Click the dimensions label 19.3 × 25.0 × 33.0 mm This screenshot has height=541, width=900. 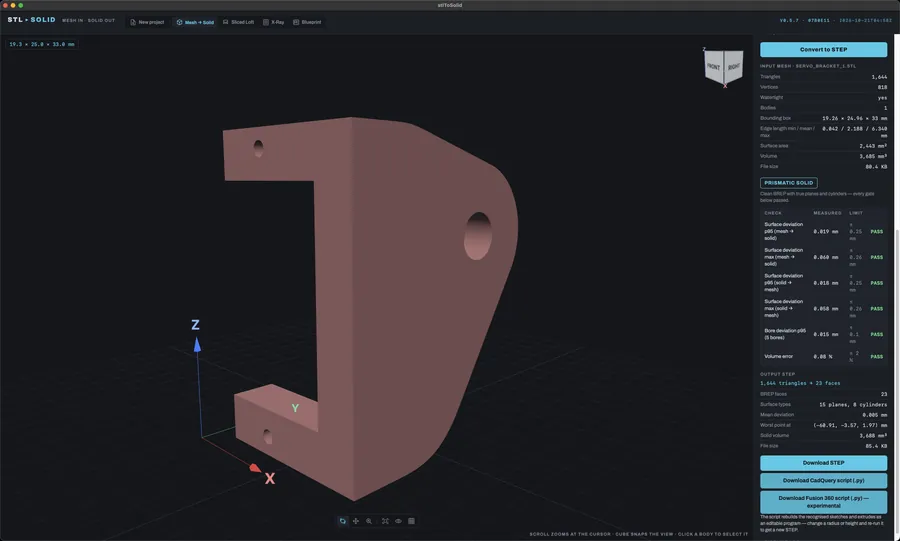42,44
